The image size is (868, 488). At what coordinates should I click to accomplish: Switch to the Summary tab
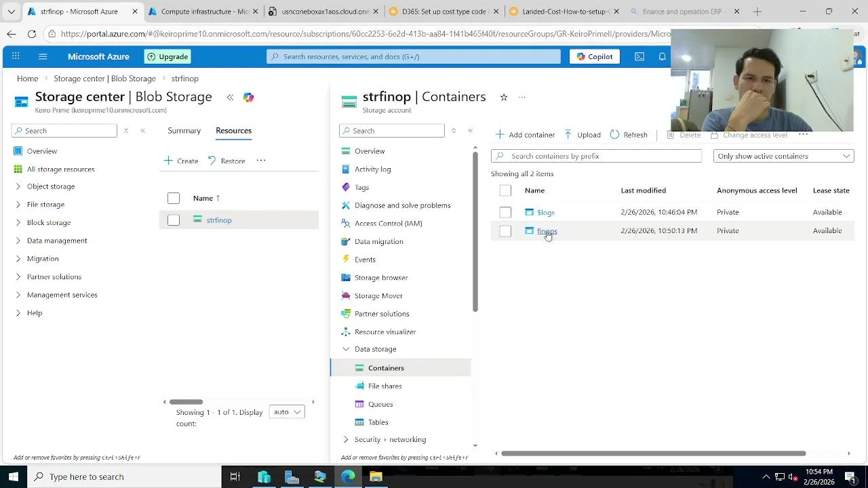pyautogui.click(x=184, y=130)
